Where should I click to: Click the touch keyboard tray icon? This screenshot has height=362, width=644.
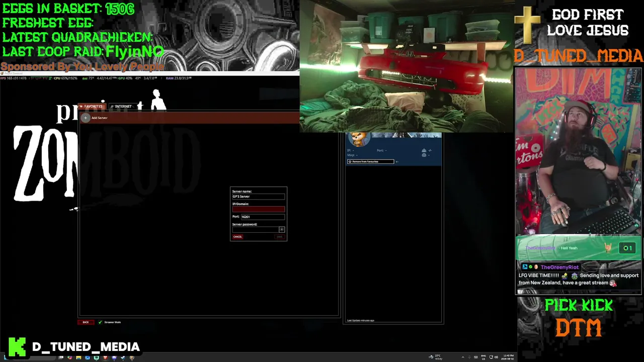475,357
